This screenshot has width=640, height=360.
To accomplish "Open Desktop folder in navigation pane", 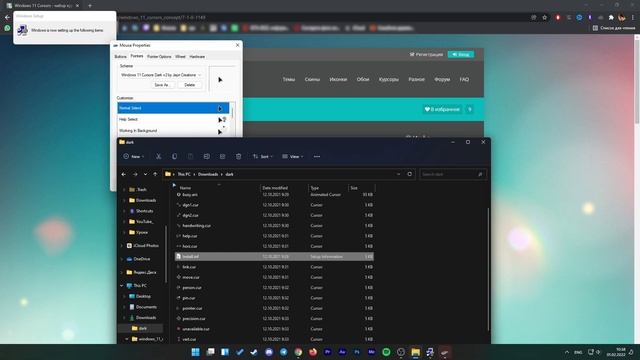I will [x=143, y=296].
